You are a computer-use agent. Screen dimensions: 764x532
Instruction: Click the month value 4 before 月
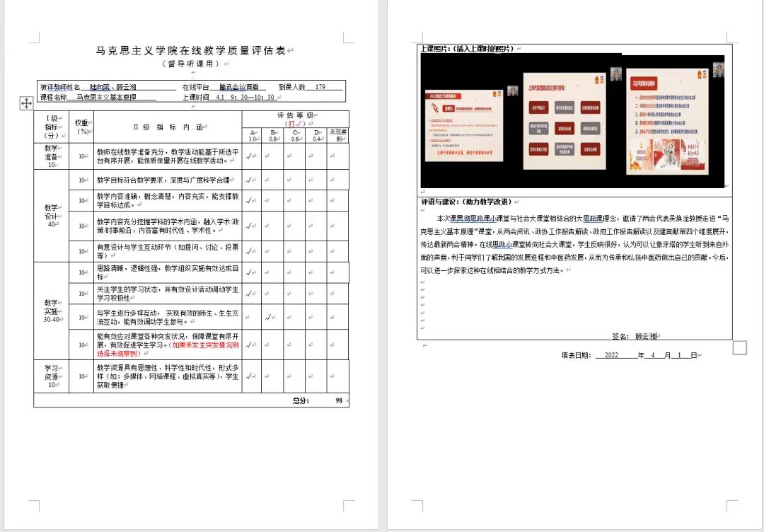[x=653, y=355]
